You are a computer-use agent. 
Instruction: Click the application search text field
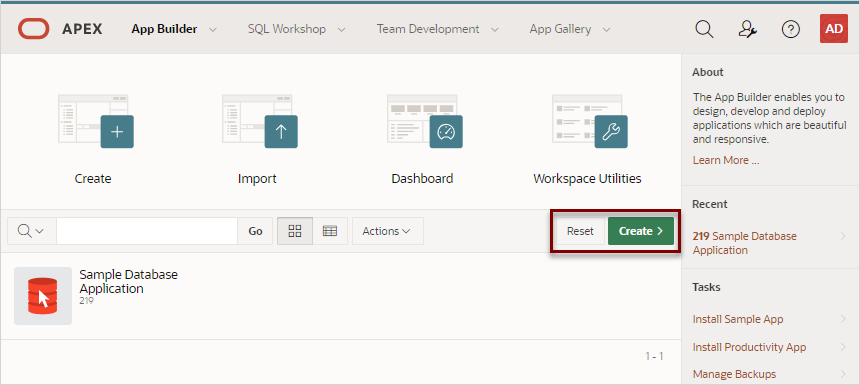(x=146, y=231)
